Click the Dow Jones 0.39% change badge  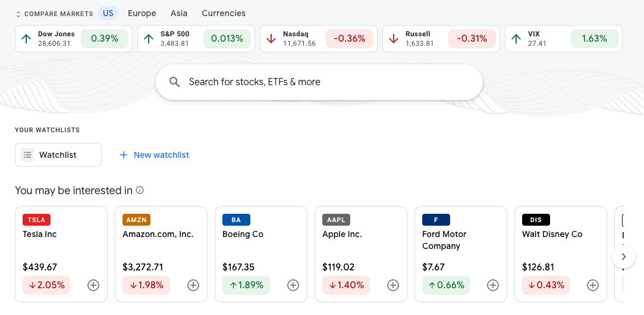[x=105, y=39]
